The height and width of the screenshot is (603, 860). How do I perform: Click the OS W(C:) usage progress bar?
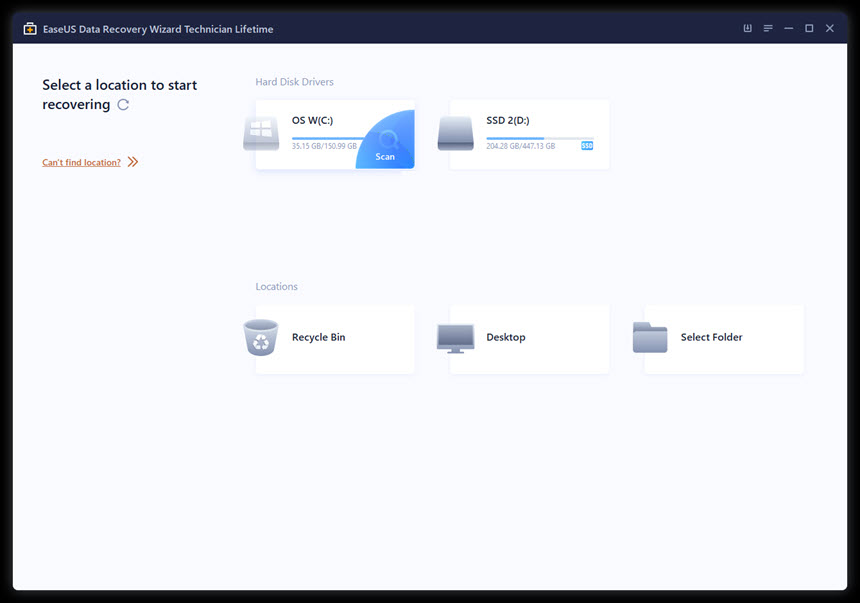pyautogui.click(x=327, y=138)
